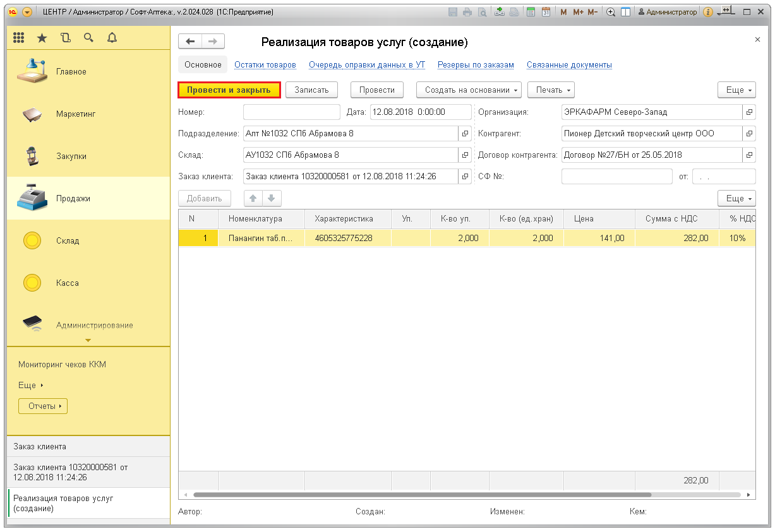
Task: Expand the top Еще menu in the command bar
Action: 736,90
